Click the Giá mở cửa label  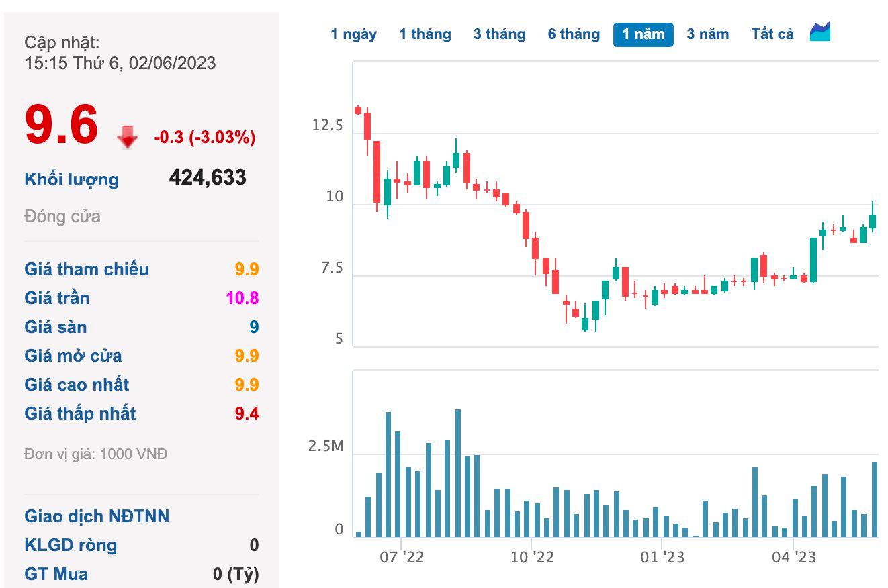click(73, 356)
